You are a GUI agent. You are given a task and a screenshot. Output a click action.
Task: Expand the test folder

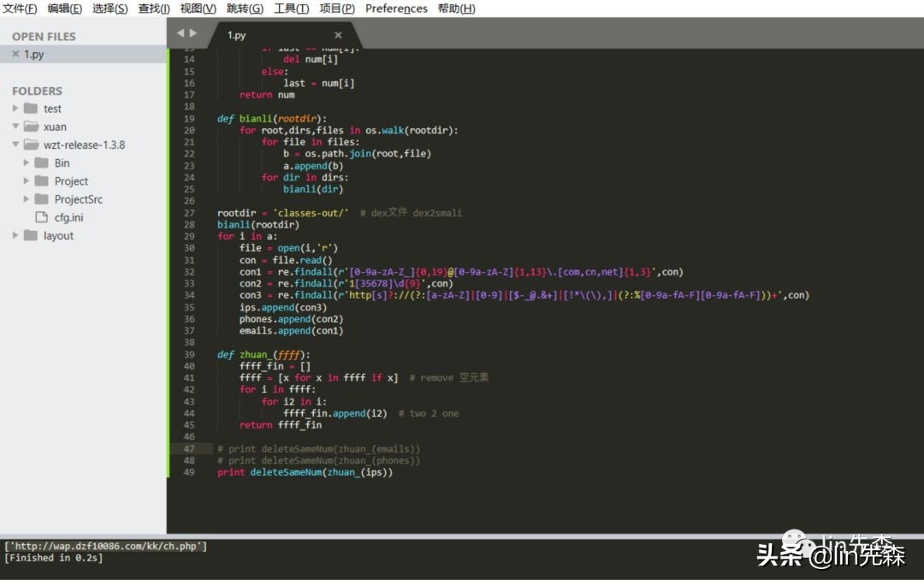click(15, 109)
